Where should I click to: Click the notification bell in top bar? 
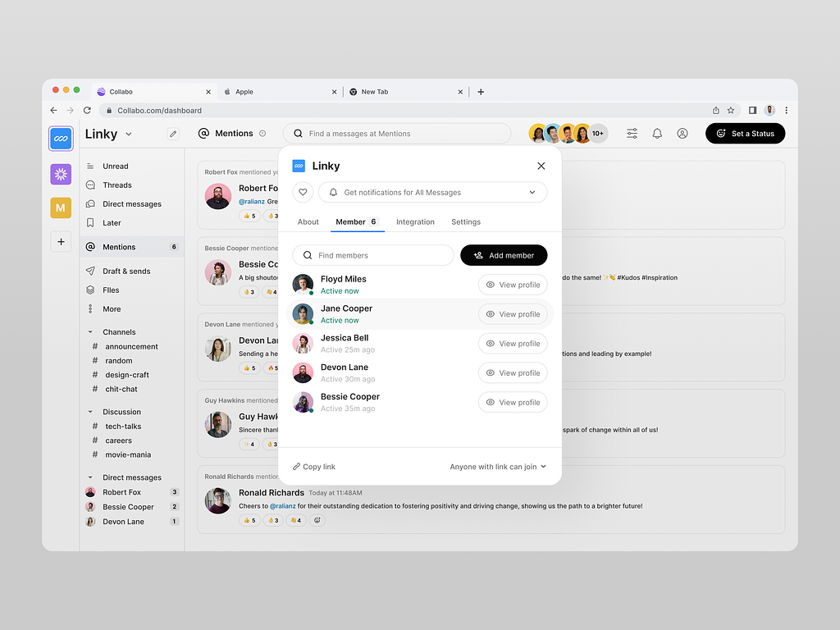[x=657, y=134]
